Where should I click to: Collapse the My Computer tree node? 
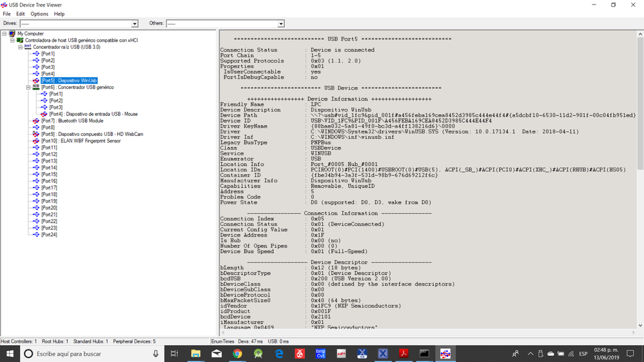tap(5, 33)
